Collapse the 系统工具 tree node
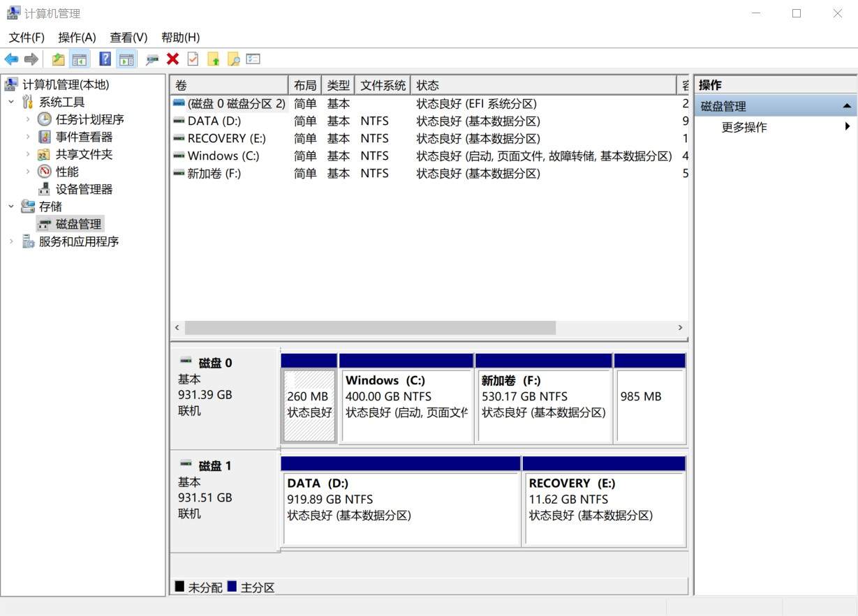This screenshot has height=616, width=858. pos(11,102)
